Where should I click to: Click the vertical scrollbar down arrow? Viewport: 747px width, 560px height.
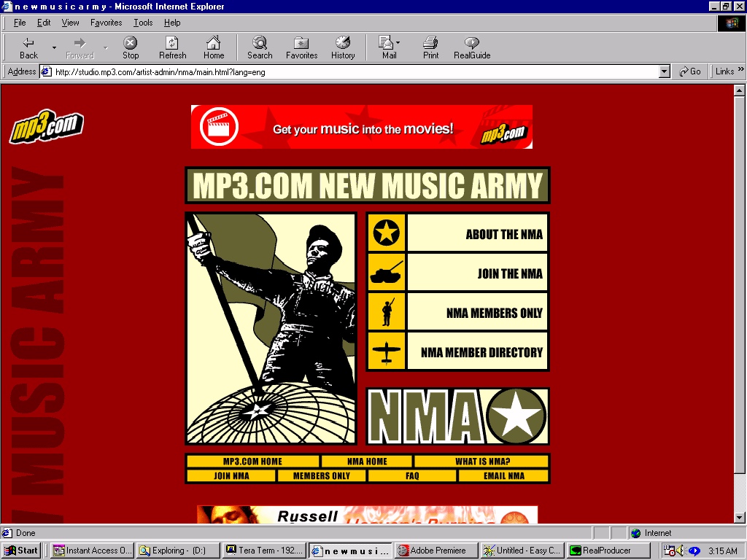pos(739,518)
